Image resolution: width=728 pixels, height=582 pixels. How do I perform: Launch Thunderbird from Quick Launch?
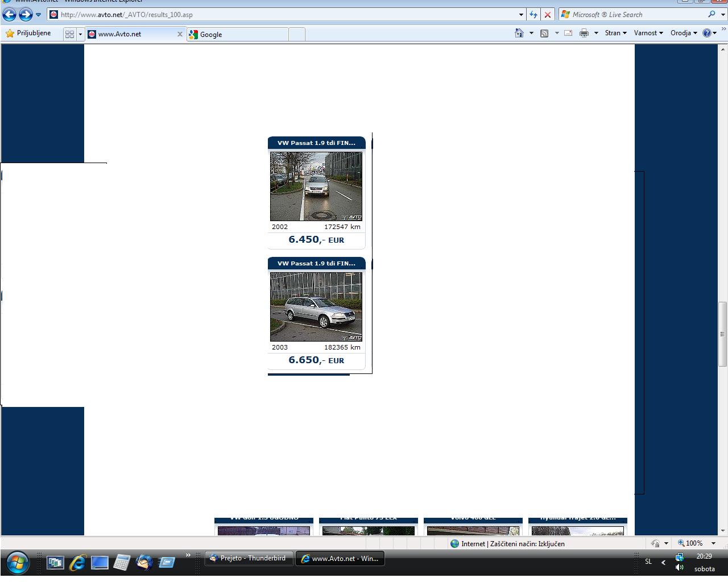pos(144,563)
